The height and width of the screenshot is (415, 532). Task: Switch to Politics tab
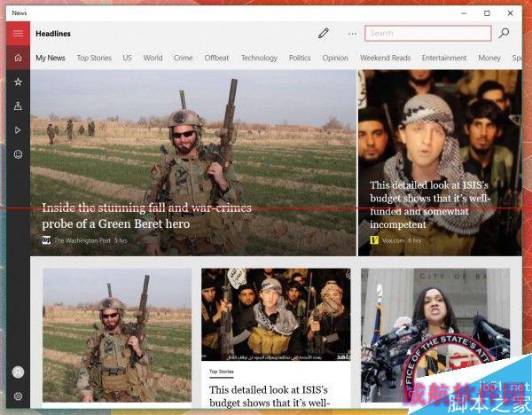pyautogui.click(x=300, y=58)
